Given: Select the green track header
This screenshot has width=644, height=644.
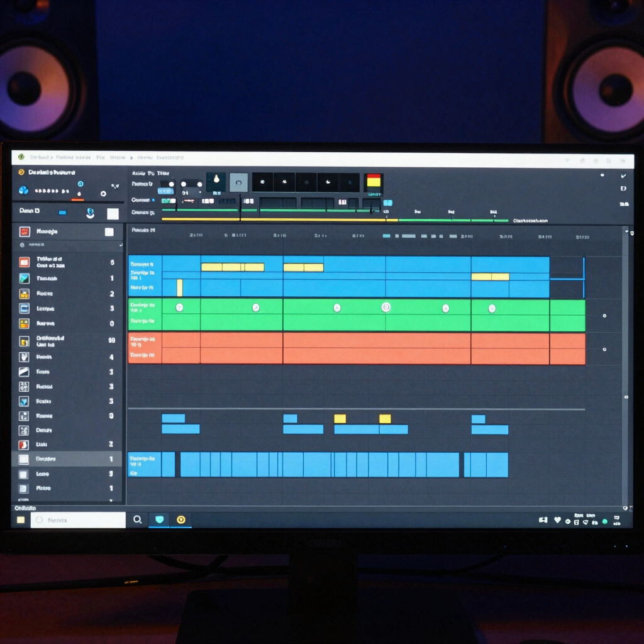Looking at the screenshot, I should (145, 314).
